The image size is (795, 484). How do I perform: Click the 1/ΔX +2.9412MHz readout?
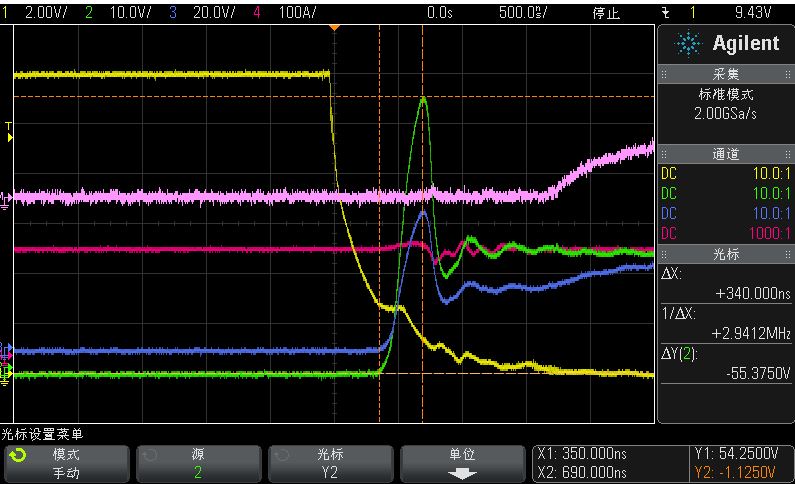click(x=726, y=323)
